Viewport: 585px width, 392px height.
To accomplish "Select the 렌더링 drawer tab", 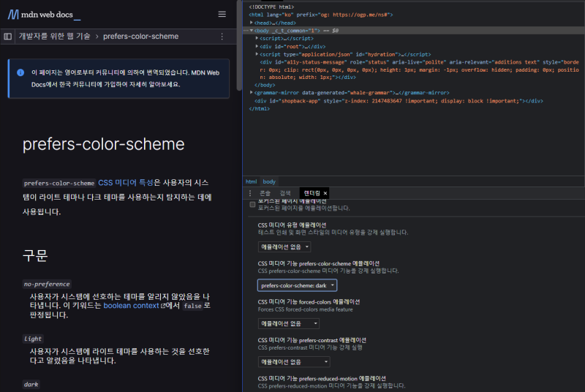I will click(312, 193).
